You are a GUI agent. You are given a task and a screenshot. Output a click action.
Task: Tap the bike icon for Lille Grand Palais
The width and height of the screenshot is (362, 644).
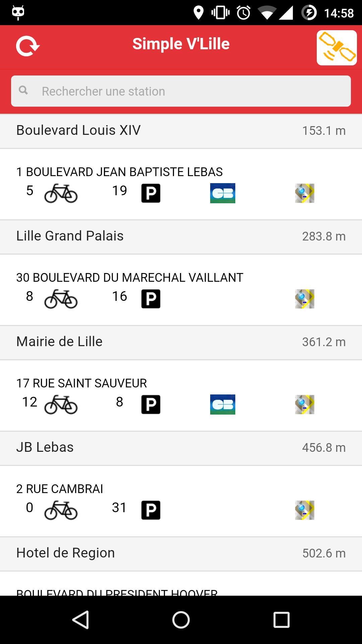click(x=61, y=299)
